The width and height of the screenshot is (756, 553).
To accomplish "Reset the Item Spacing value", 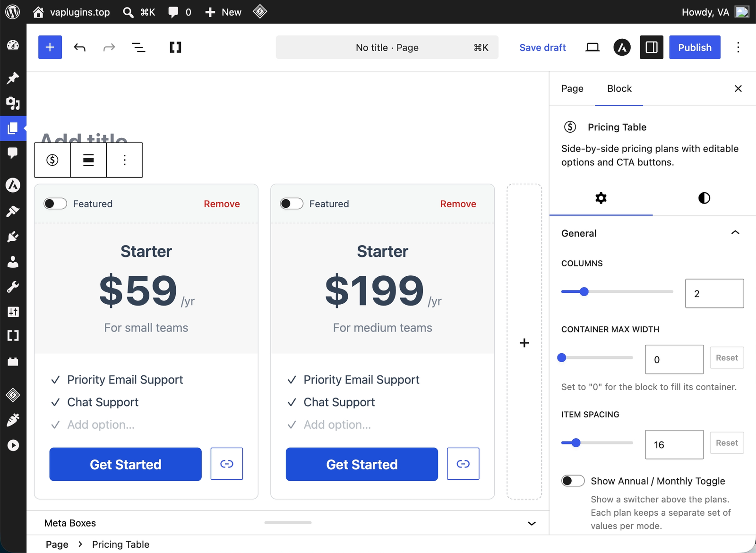I will tap(727, 443).
